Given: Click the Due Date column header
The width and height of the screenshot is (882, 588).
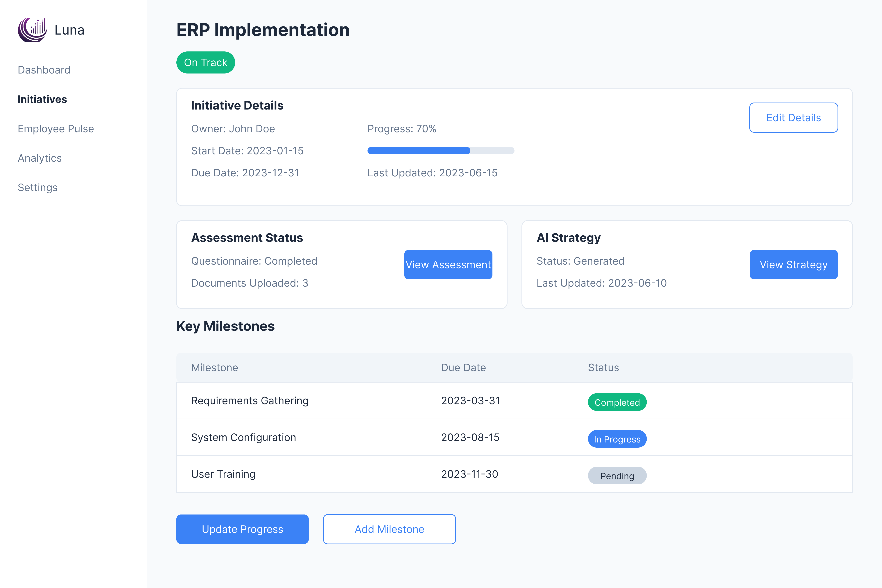Looking at the screenshot, I should (463, 368).
